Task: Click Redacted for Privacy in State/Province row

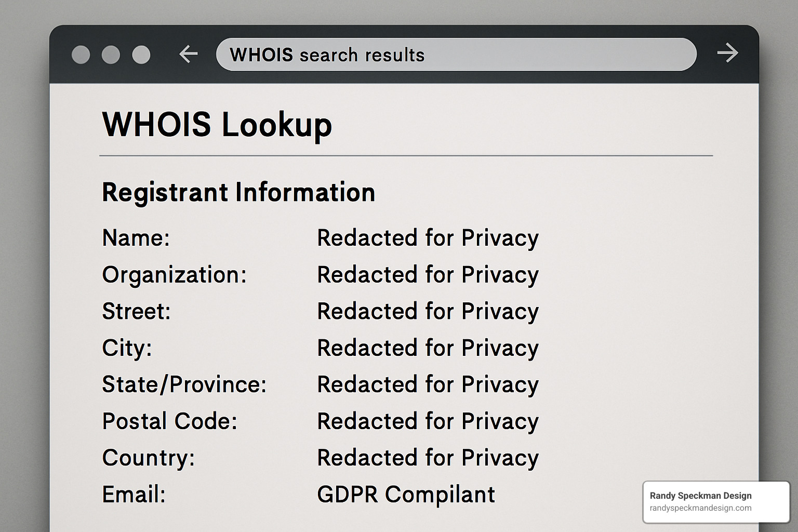Action: tap(428, 385)
